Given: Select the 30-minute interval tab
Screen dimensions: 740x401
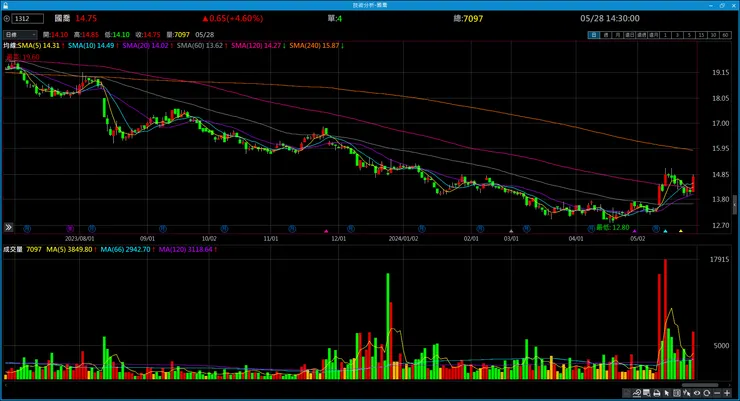Looking at the screenshot, I should pyautogui.click(x=713, y=35).
